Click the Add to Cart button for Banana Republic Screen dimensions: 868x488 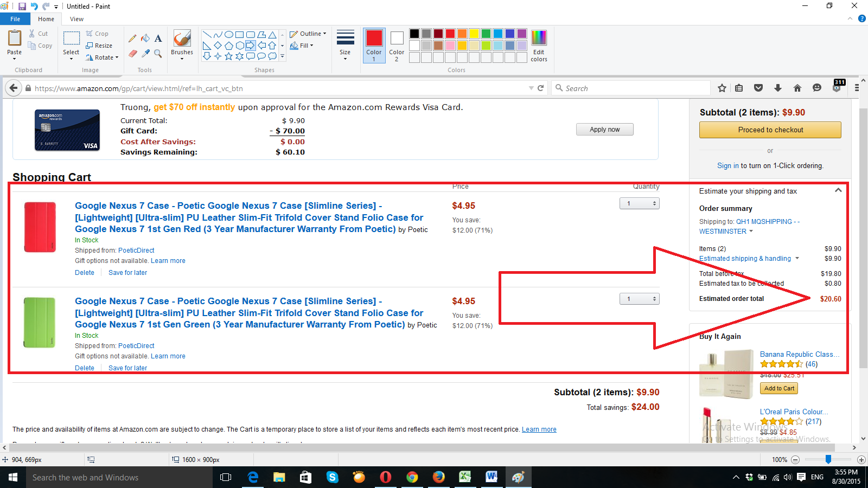point(779,388)
